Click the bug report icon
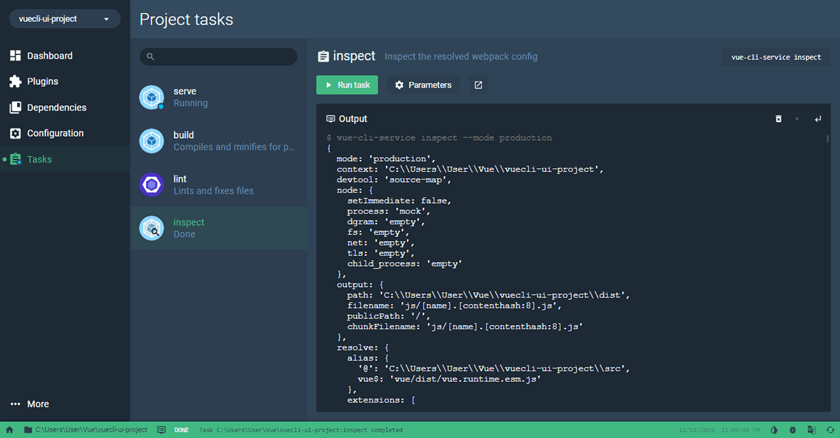Viewport: 840px width, 438px height. tap(793, 430)
